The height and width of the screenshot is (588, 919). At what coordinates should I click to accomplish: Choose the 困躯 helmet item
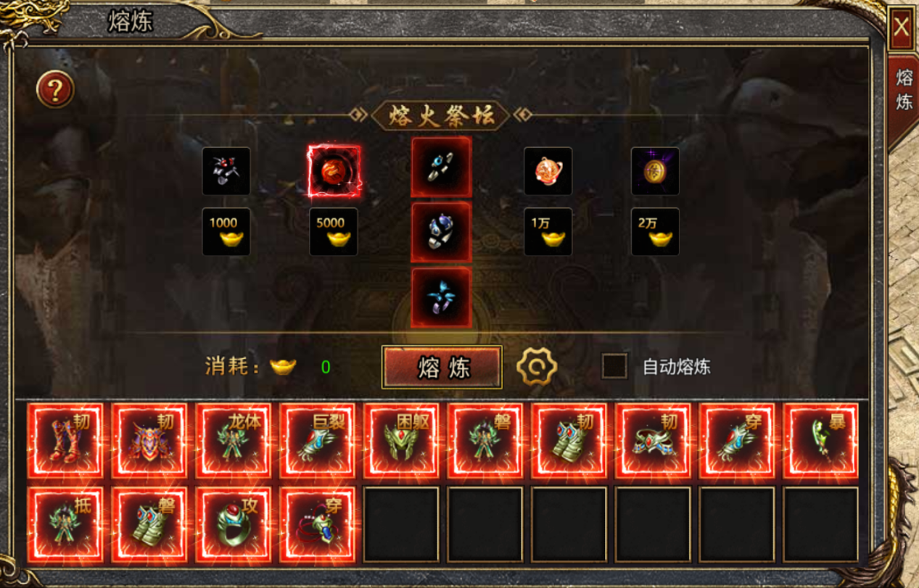pos(401,442)
